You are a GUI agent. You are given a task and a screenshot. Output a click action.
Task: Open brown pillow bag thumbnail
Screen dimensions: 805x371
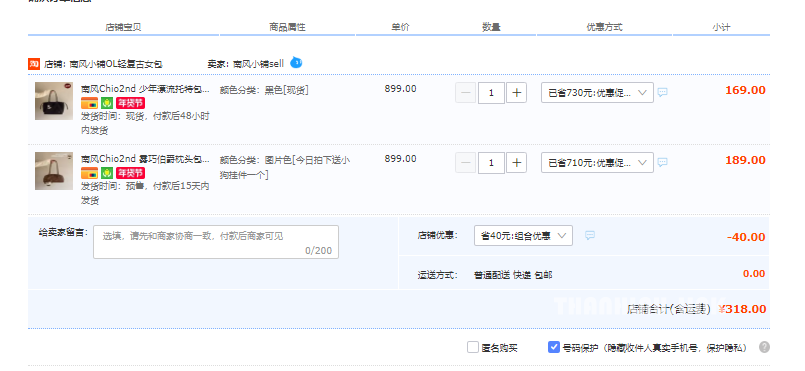[54, 171]
